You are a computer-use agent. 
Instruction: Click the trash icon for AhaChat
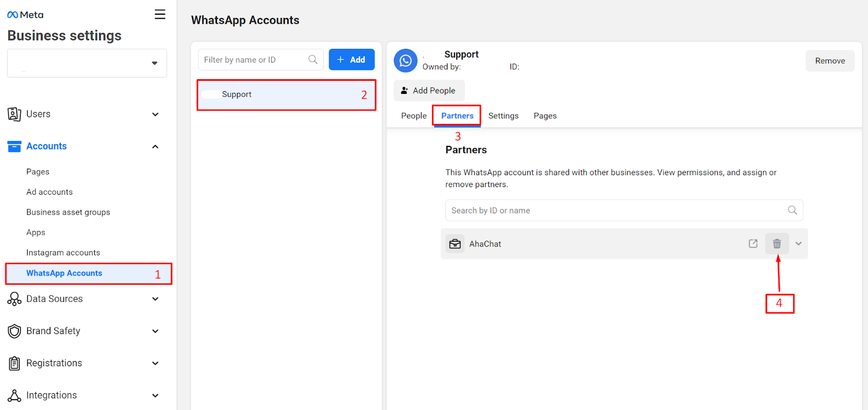(777, 244)
